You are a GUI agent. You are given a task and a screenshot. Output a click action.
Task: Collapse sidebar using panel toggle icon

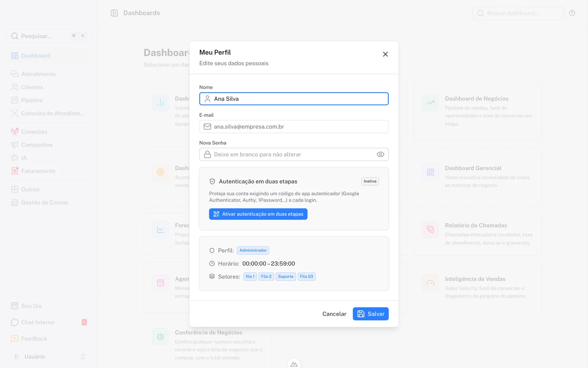[x=114, y=13]
